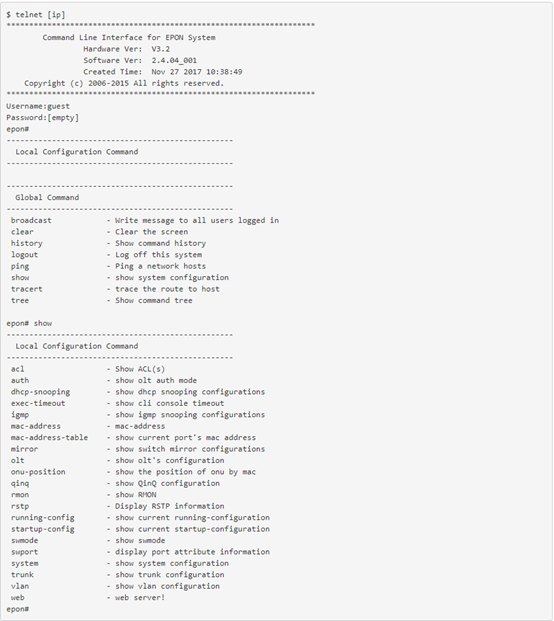Click the 'vlan' subcommand name
Image resolution: width=554 pixels, height=621 pixels.
[20, 586]
